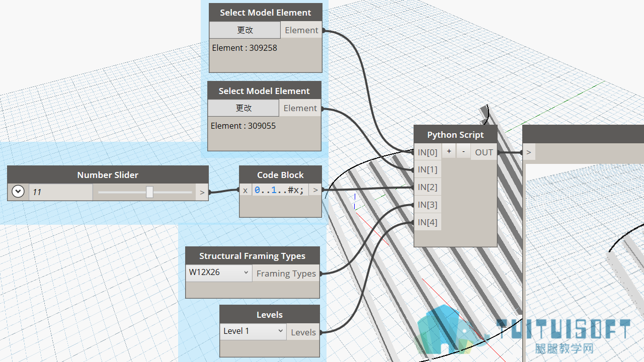
Task: Select the Levels node header
Action: tap(270, 315)
